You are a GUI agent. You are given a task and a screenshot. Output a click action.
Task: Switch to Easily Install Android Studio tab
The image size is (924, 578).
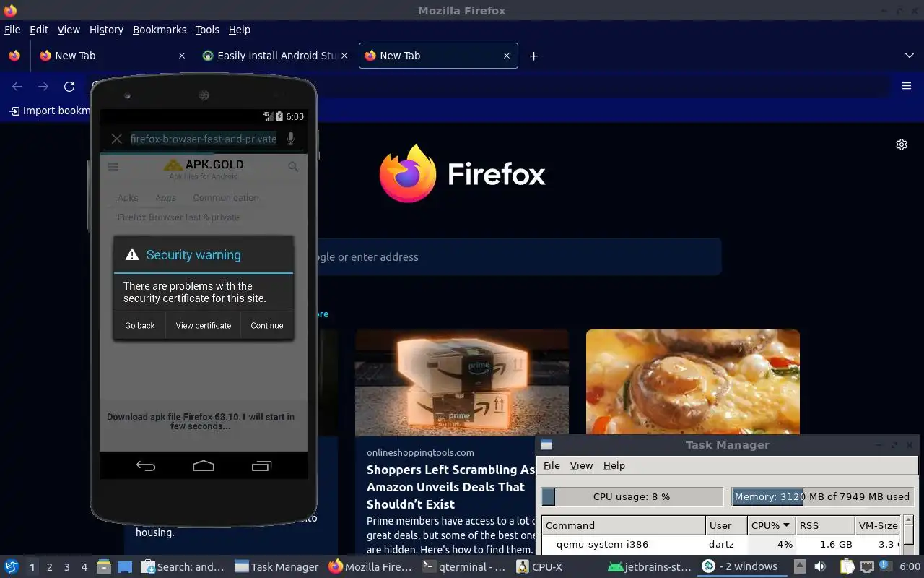pos(274,56)
